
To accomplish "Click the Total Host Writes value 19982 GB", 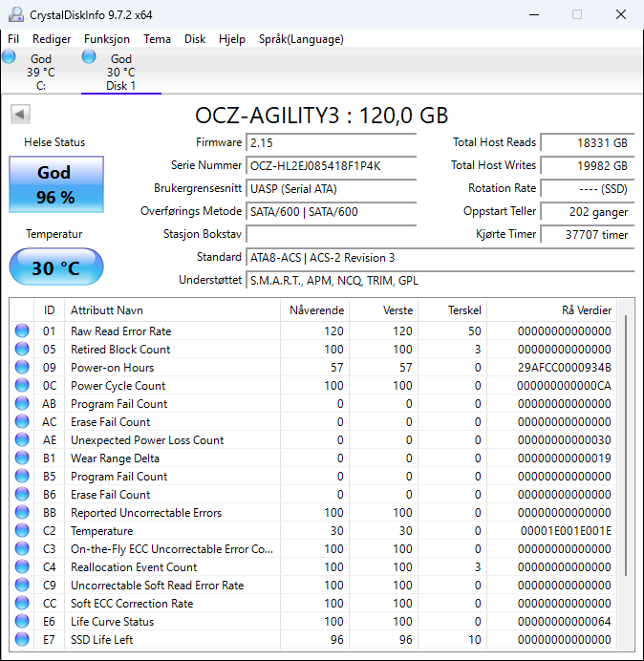I will (x=587, y=165).
